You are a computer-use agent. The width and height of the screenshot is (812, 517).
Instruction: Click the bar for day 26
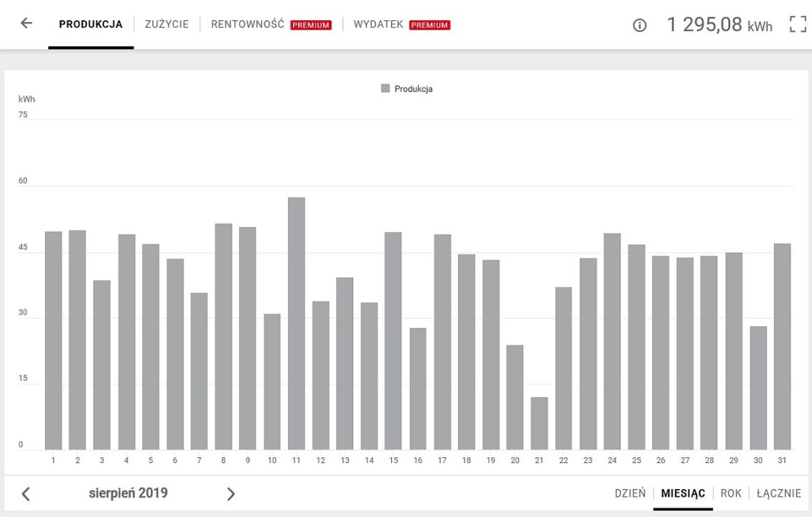[x=661, y=353]
